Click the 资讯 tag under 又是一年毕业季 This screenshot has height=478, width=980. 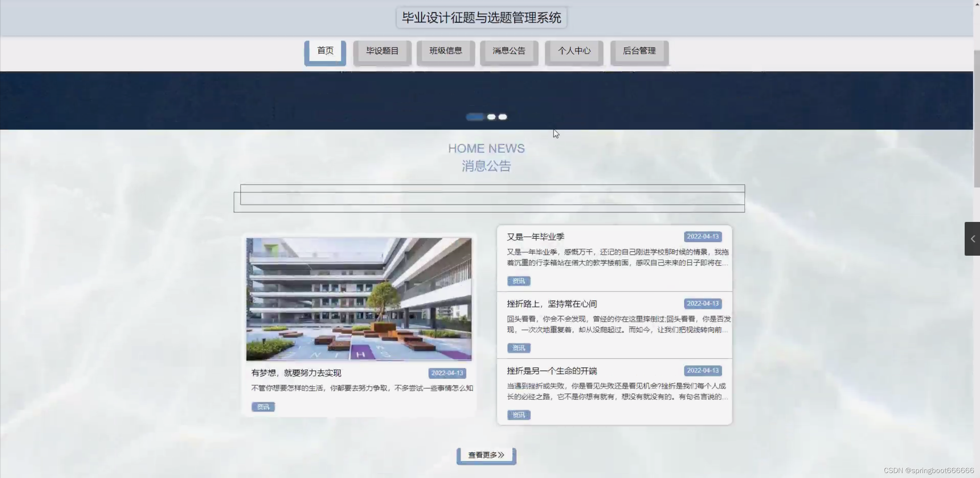point(519,281)
